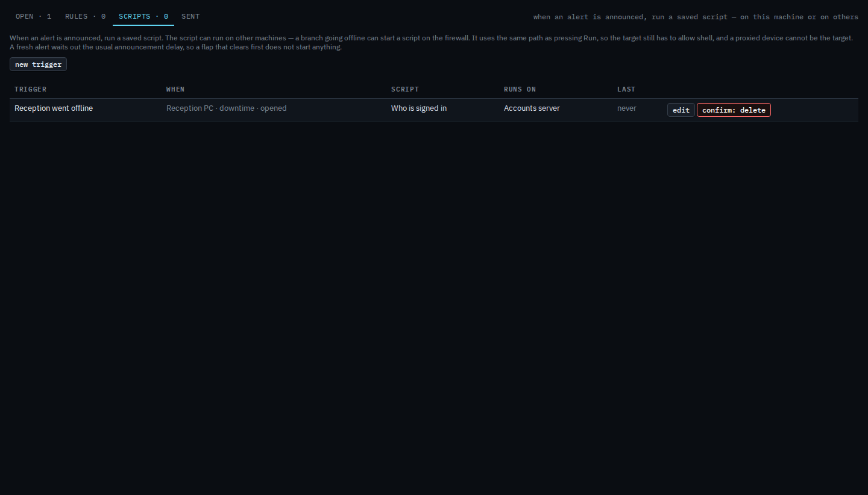The width and height of the screenshot is (868, 495).
Task: Click 'Reception PC · downtime · opened' cell
Action: pos(227,108)
